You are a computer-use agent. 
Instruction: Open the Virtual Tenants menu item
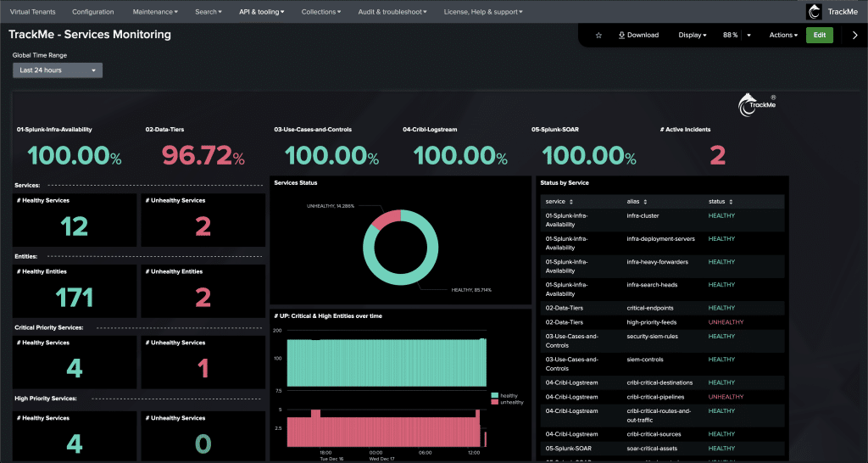32,12
